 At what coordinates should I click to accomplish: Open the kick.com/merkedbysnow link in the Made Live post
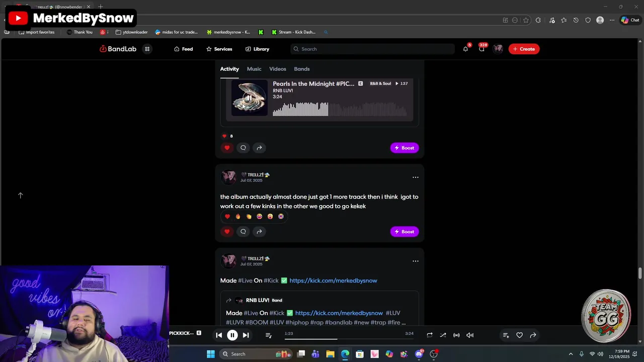(x=333, y=281)
